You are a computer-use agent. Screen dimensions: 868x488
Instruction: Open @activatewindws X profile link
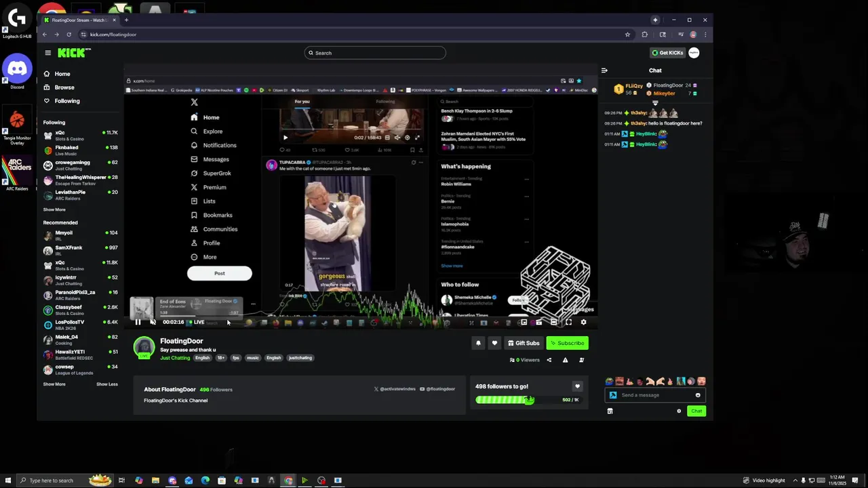(x=395, y=389)
